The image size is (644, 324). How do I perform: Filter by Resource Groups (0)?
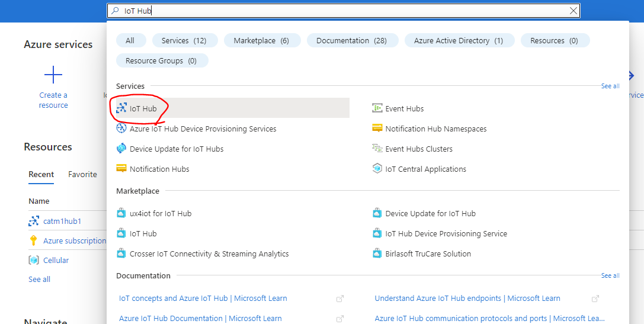pyautogui.click(x=161, y=61)
